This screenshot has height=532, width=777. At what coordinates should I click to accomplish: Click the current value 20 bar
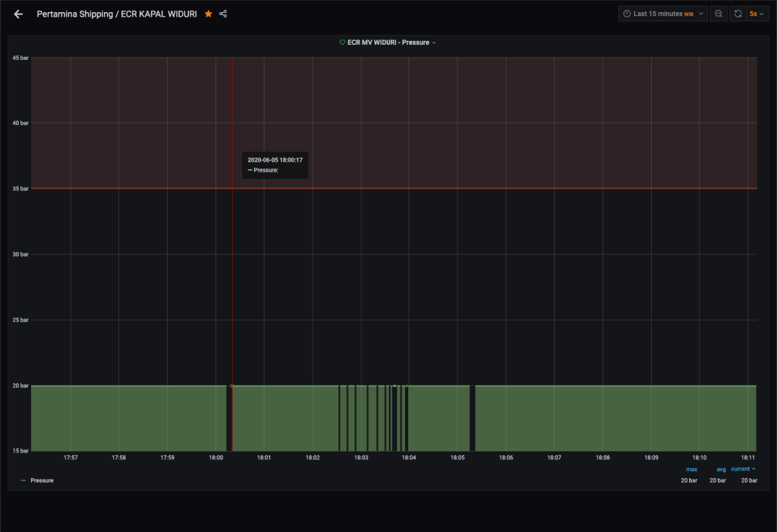coord(749,480)
